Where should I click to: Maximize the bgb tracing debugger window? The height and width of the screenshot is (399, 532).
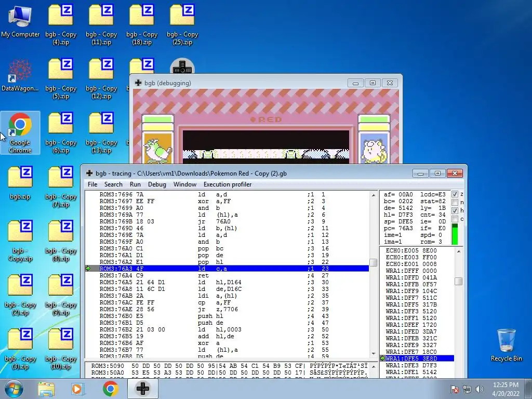tap(437, 174)
